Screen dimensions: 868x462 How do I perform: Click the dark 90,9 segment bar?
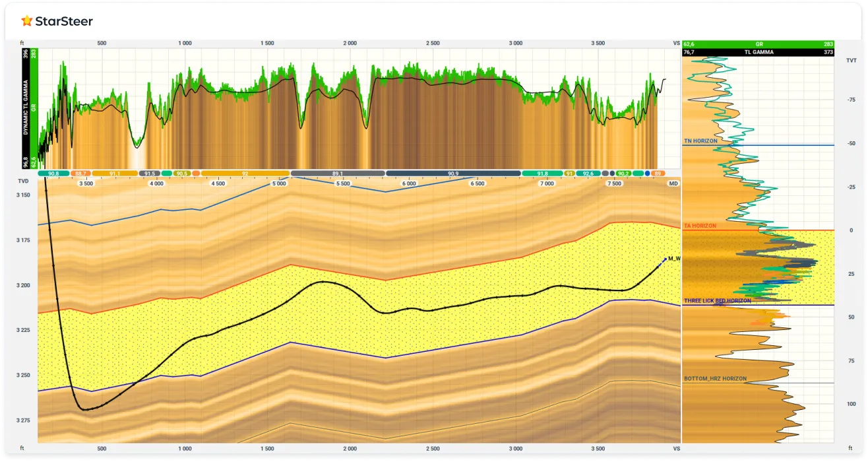453,174
